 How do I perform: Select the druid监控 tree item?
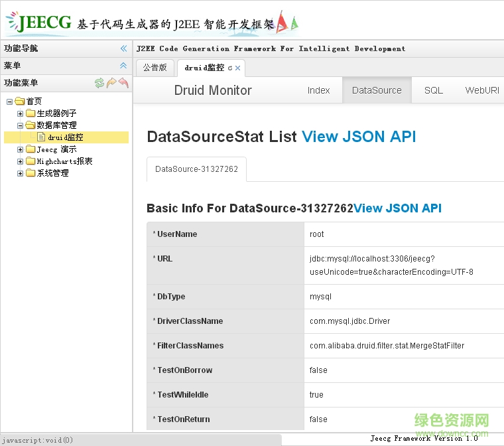[66, 137]
